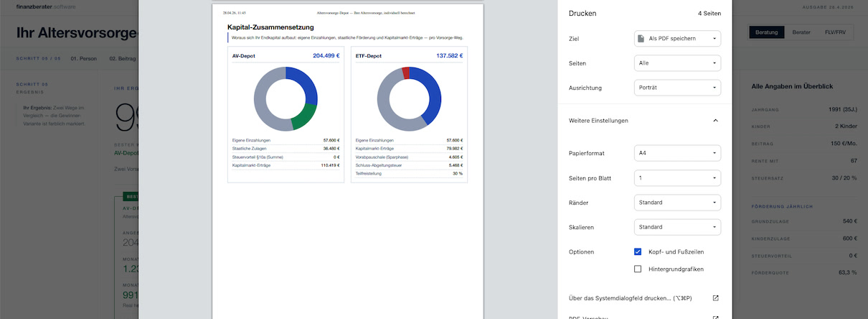Uncheck Kopf- und Fußzeilen option
868x319 pixels.
point(638,252)
